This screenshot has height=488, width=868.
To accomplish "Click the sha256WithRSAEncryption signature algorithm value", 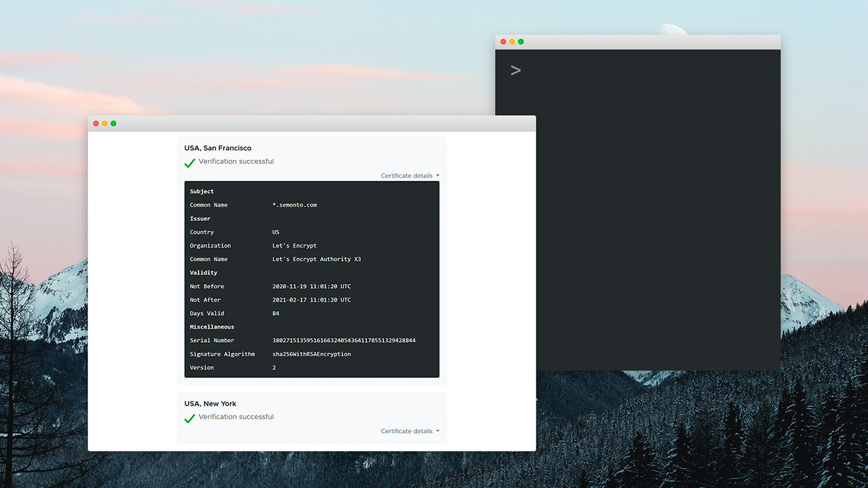I will click(311, 354).
